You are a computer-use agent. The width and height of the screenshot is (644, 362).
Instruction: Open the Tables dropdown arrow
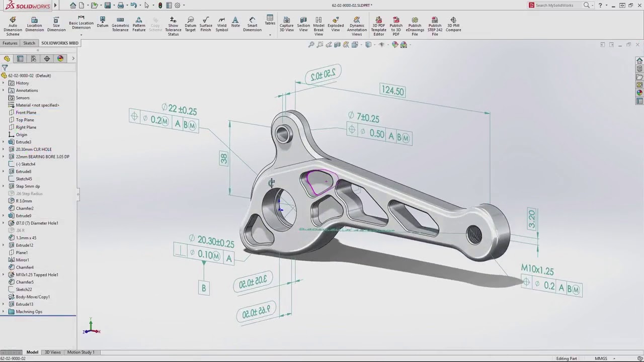270,35
